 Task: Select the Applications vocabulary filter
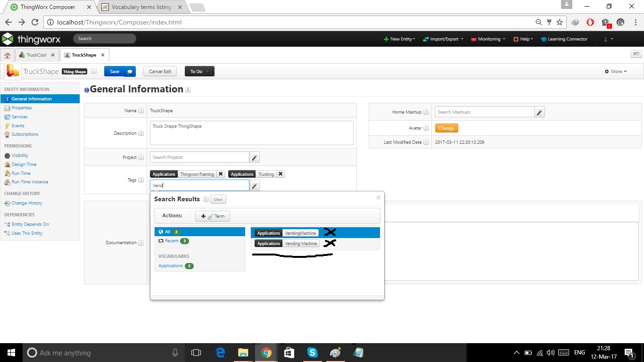tap(175, 266)
